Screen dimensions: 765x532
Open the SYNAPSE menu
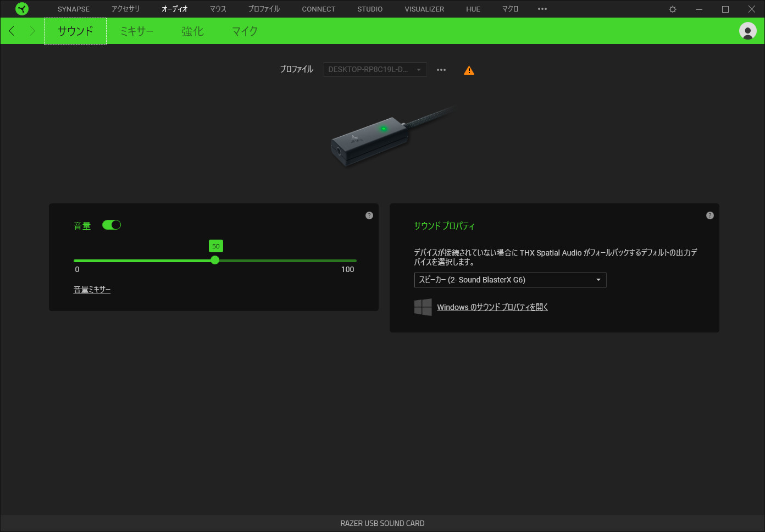(x=74, y=9)
